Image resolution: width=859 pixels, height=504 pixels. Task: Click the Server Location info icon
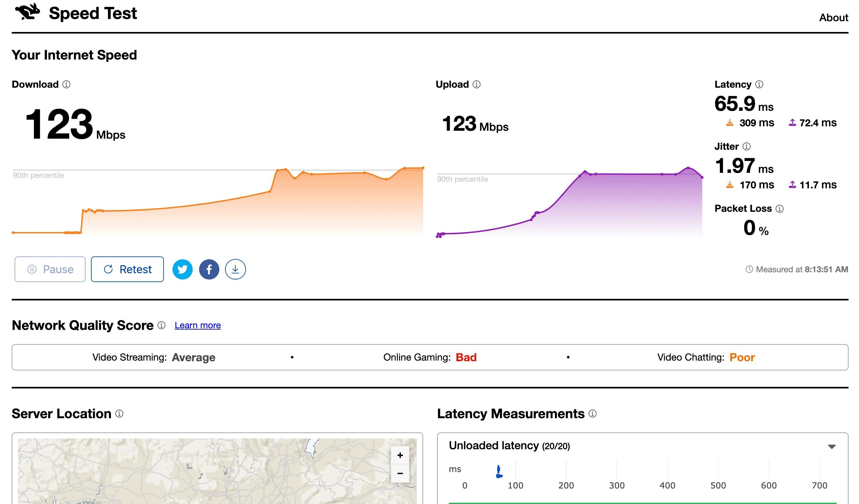(x=119, y=414)
